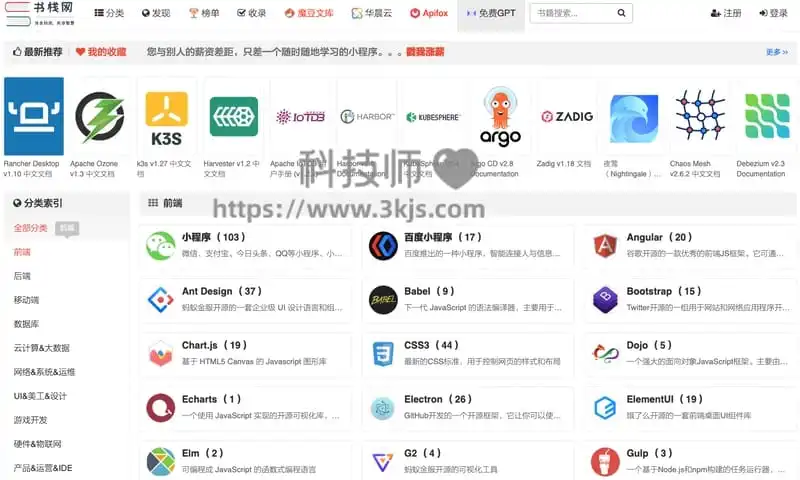Click the ElementUI hexagon icon
800x480 pixels.
click(x=605, y=408)
